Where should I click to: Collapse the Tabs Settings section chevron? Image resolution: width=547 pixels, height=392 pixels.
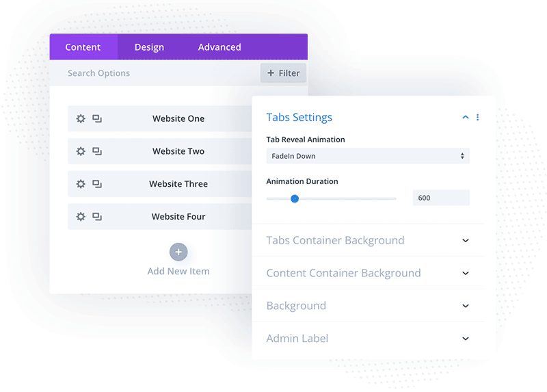pos(466,117)
